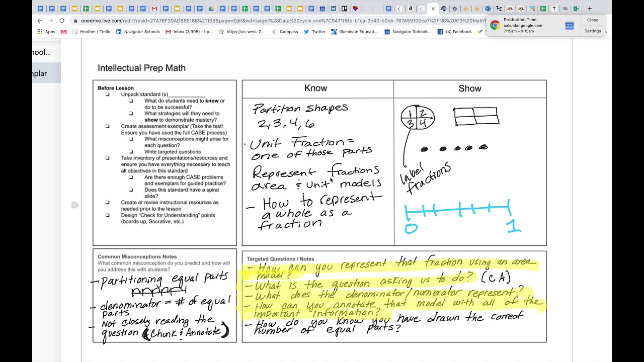The height and width of the screenshot is (362, 644).
Task: Check 'Design Check for Understanding' box
Action: (107, 215)
